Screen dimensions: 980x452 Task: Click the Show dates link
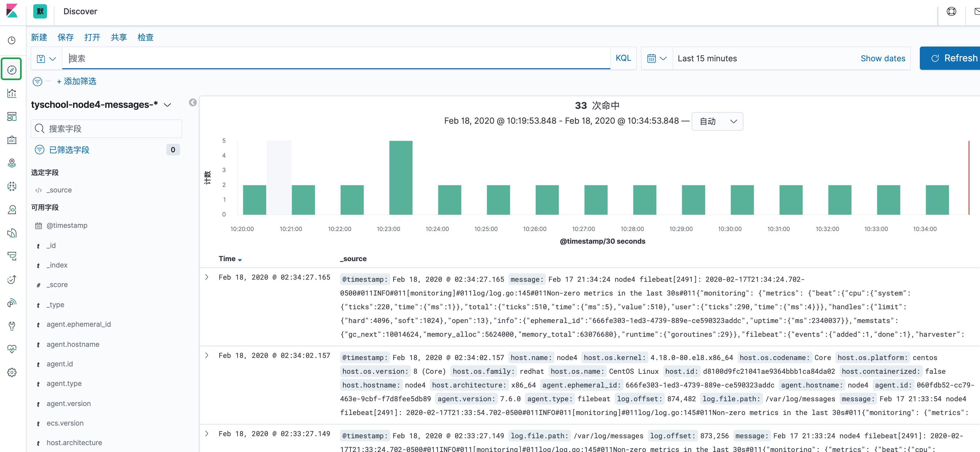[x=883, y=59]
